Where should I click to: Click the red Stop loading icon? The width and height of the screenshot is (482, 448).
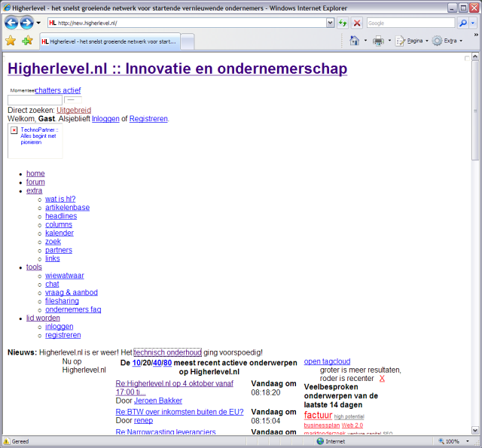click(x=357, y=23)
